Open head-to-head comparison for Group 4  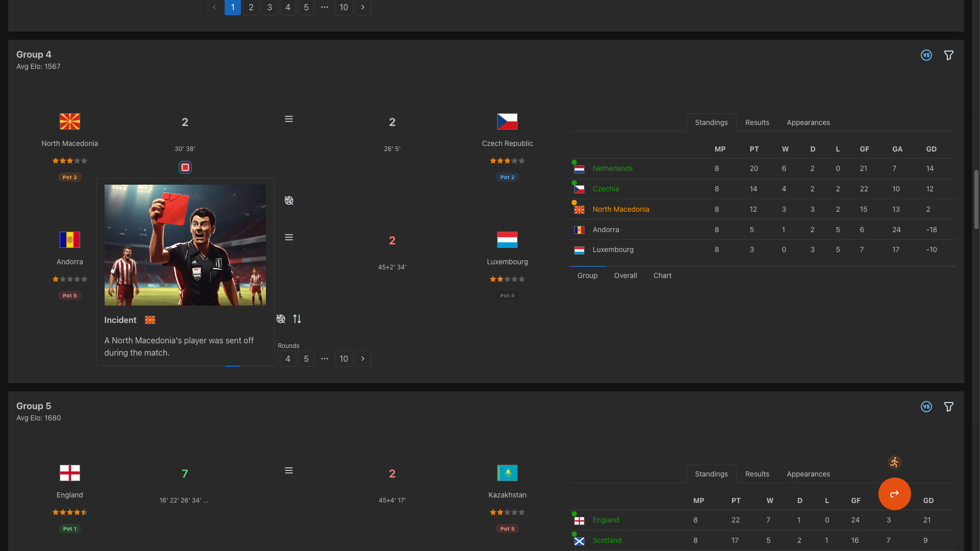[x=926, y=55]
